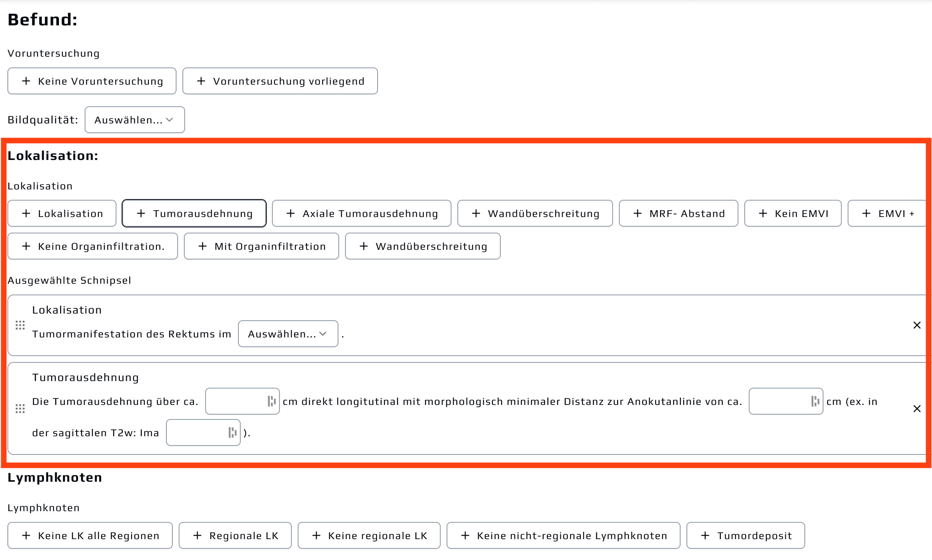The height and width of the screenshot is (560, 932).
Task: Remove the Lokalisation snippet with X
Action: (x=917, y=325)
